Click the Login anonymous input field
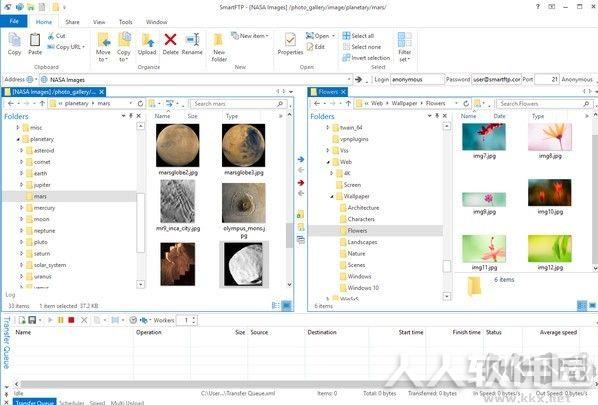This screenshot has width=598, height=405. [x=417, y=79]
